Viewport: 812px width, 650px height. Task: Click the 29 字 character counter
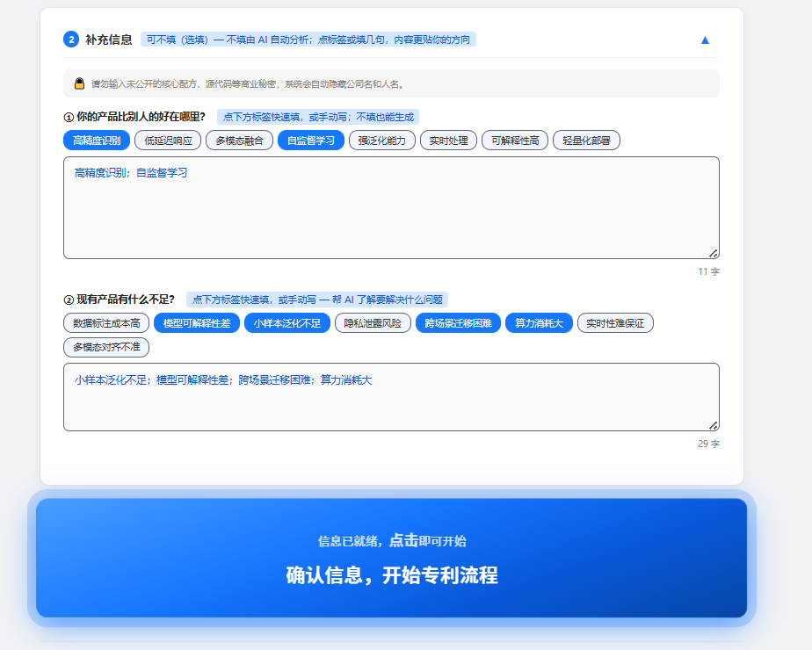(708, 444)
